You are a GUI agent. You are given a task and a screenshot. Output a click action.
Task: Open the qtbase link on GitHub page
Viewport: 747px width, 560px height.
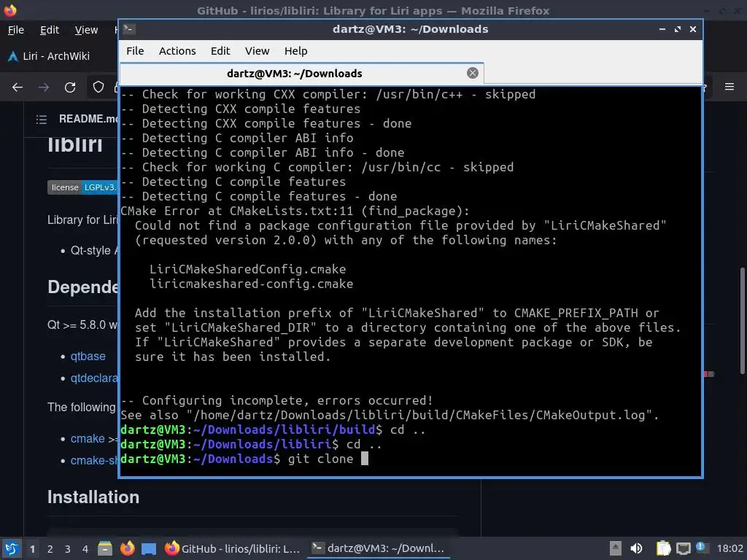click(x=88, y=356)
